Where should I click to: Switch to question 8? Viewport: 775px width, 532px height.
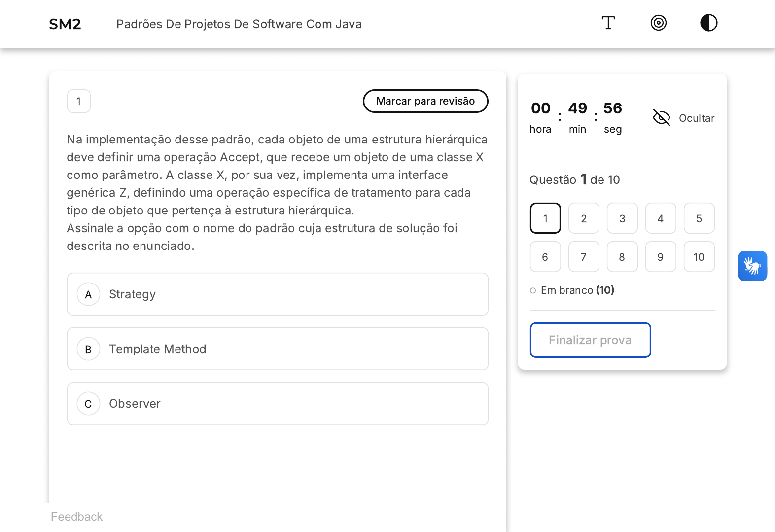tap(622, 257)
